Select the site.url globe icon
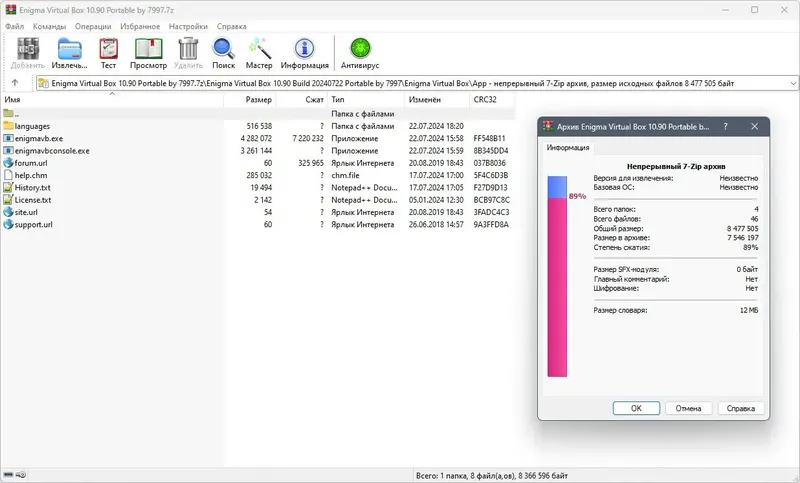The height and width of the screenshot is (483, 800). (x=8, y=212)
